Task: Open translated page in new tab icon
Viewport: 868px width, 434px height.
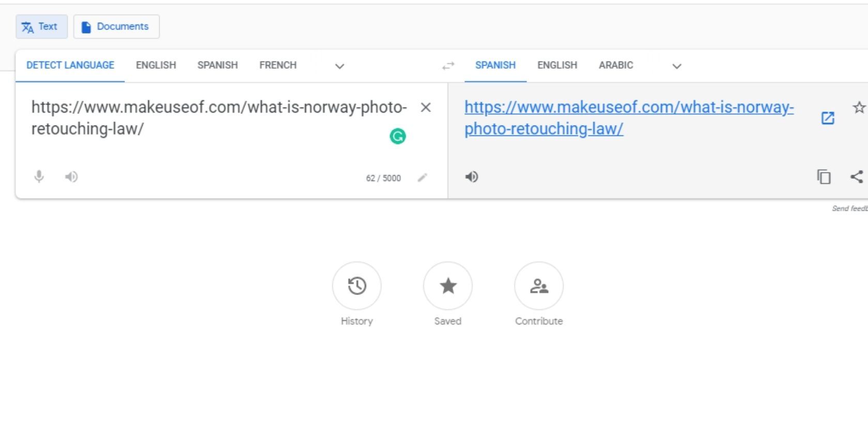Action: (x=828, y=118)
